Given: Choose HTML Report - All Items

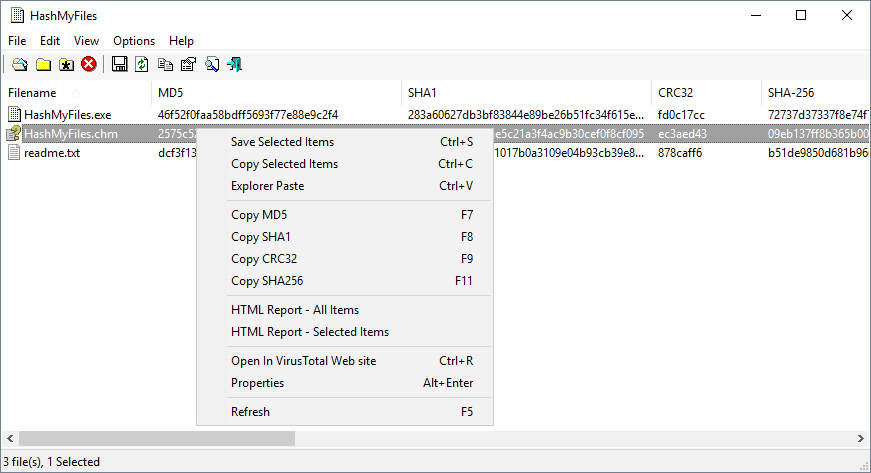Looking at the screenshot, I should (294, 310).
